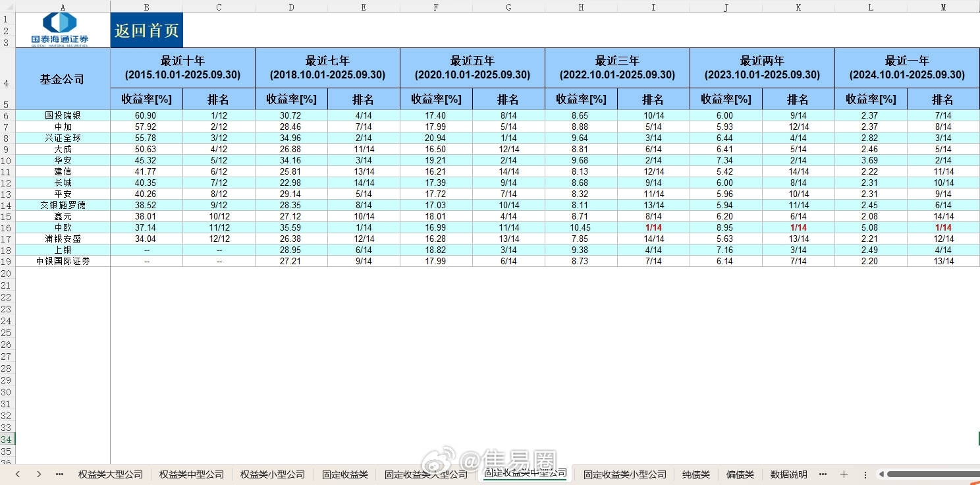
Task: Select the 鑫元 company cell
Action: tap(63, 216)
